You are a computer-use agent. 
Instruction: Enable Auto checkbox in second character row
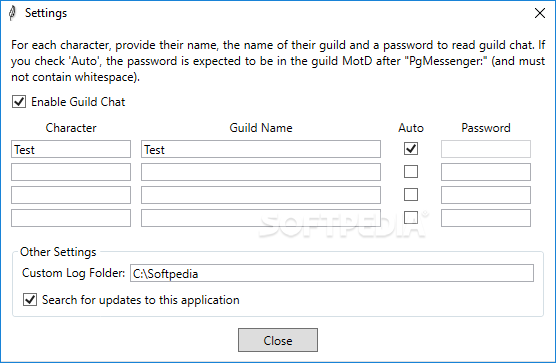click(x=411, y=172)
